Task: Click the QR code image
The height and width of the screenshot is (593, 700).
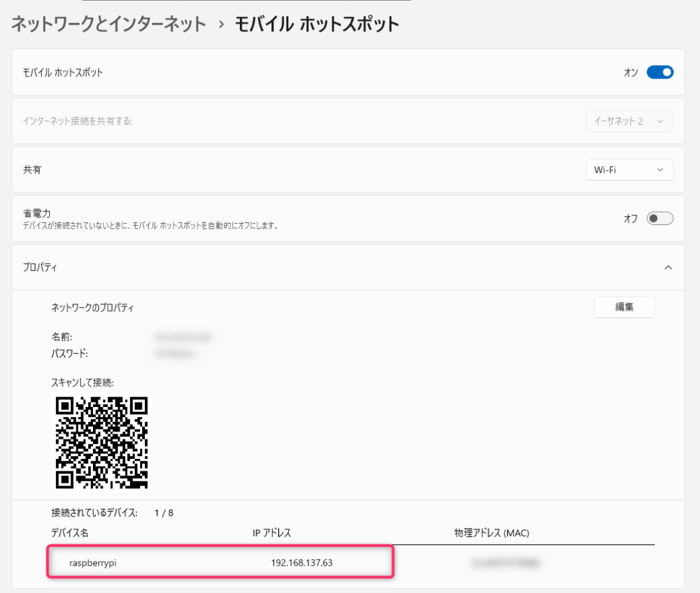Action: pos(101,441)
